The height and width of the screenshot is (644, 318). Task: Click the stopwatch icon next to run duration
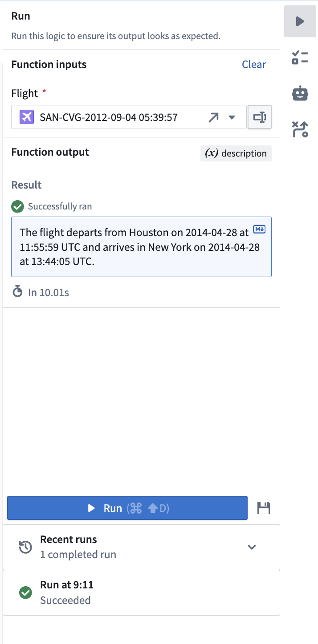pyautogui.click(x=17, y=292)
